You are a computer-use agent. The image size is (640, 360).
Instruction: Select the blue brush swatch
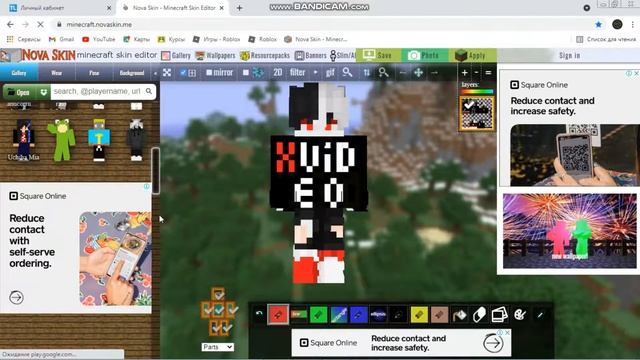[358, 315]
